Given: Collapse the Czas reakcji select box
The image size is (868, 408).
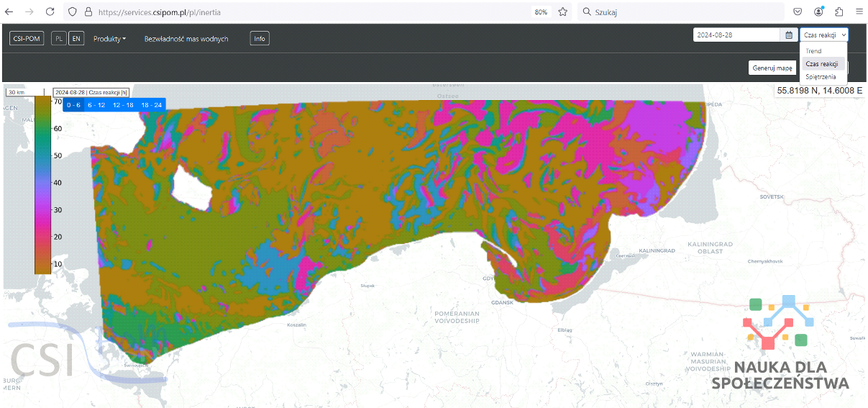Looking at the screenshot, I should click(824, 35).
